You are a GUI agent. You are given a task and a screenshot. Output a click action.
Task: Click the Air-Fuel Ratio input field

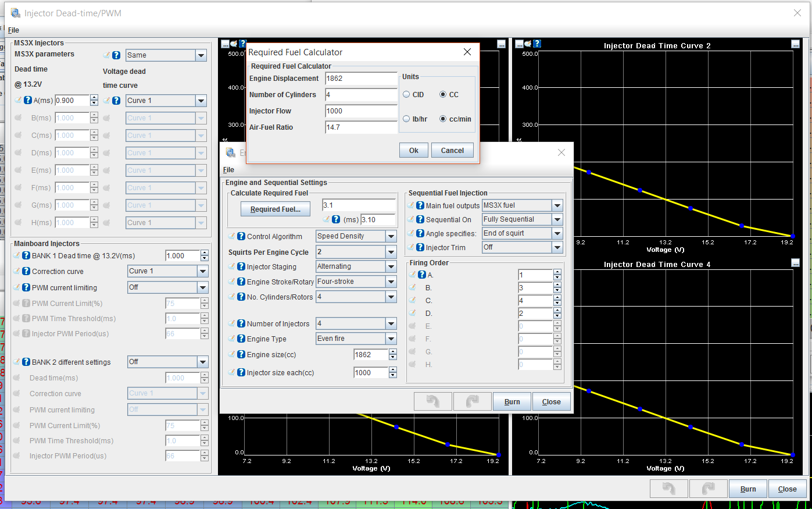pos(360,127)
